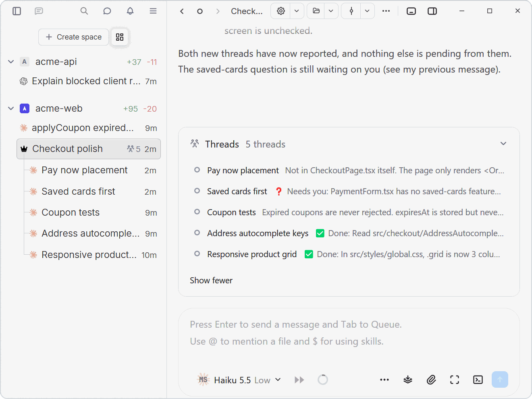Image resolution: width=532 pixels, height=399 pixels.
Task: Open the folder icon in top toolbar
Action: coord(316,11)
